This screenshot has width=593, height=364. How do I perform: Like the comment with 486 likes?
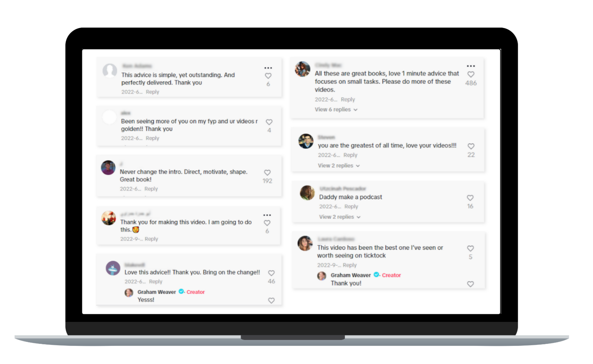(x=471, y=75)
